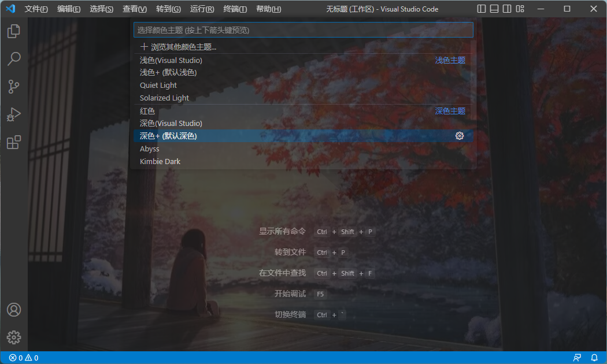Select 浅色(Visual Studio) theme
Screen dimensions: 607x364
tap(303, 60)
